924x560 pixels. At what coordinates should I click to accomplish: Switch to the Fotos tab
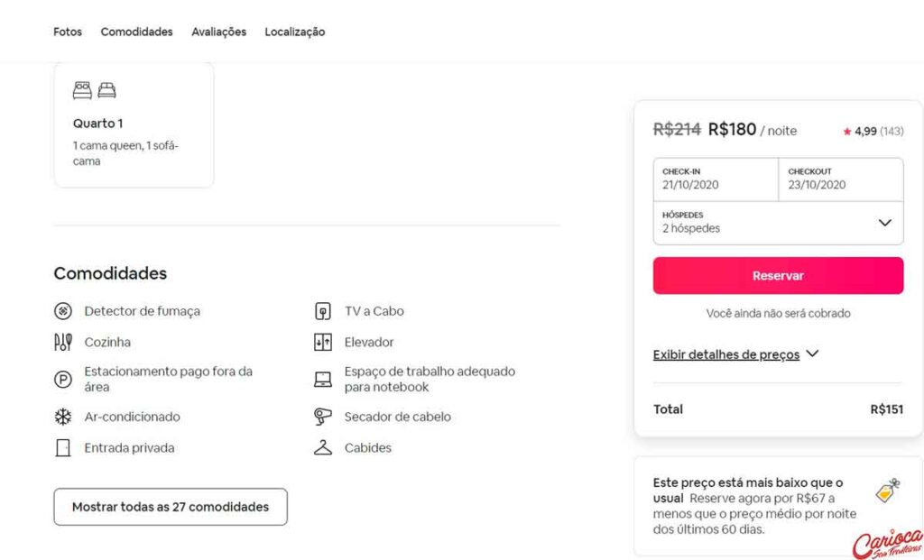[x=68, y=32]
